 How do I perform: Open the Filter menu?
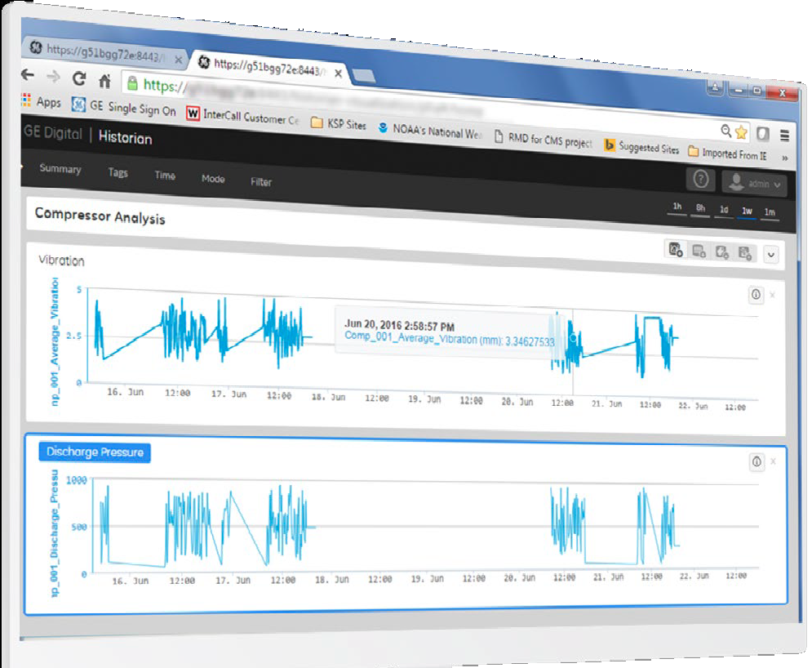point(261,182)
